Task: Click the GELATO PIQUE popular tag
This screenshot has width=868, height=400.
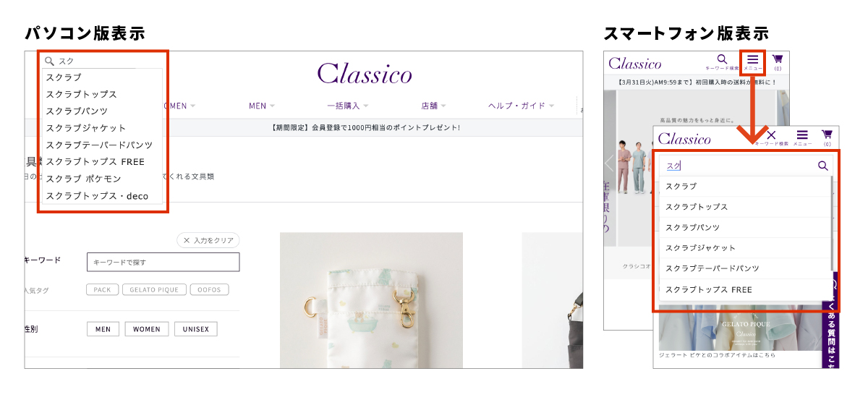Action: [153, 289]
